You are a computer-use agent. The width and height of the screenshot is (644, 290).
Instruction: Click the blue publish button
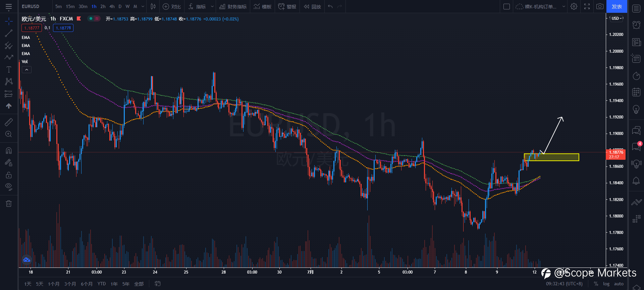click(616, 6)
